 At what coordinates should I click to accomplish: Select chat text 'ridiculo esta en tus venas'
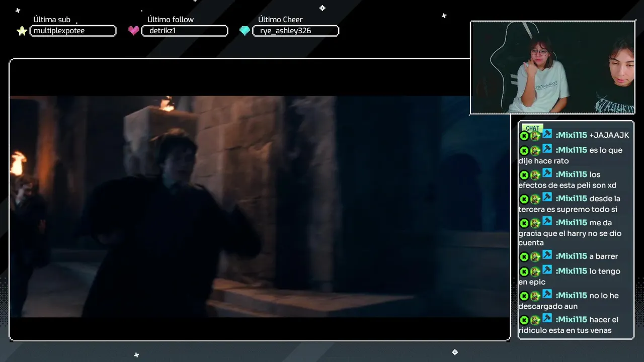565,330
